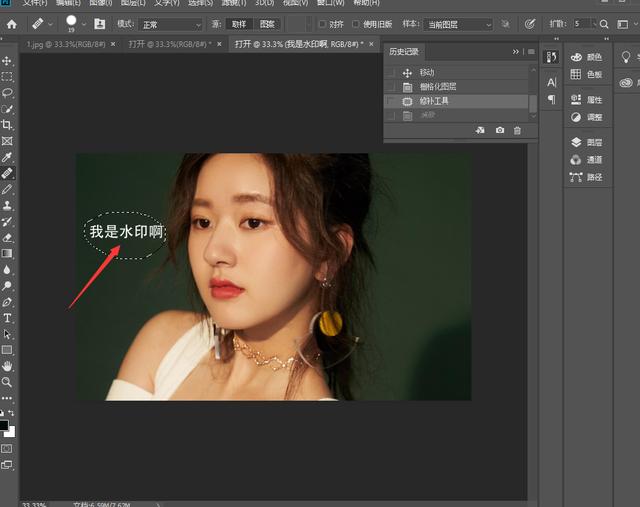Delete current state with the trash icon
Image resolution: width=640 pixels, height=507 pixels.
click(517, 131)
